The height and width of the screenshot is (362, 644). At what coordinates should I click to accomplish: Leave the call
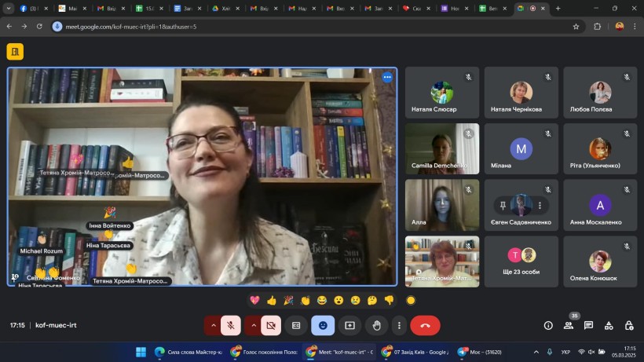tap(425, 325)
